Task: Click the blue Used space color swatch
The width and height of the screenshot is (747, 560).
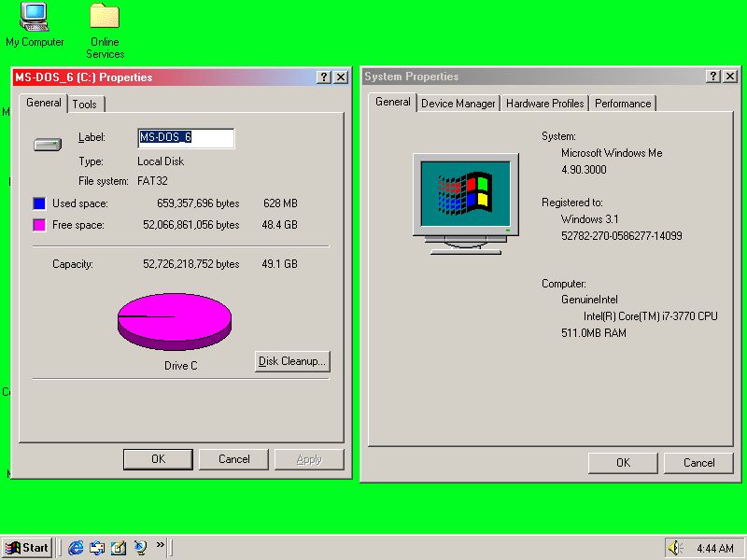Action: [x=39, y=203]
